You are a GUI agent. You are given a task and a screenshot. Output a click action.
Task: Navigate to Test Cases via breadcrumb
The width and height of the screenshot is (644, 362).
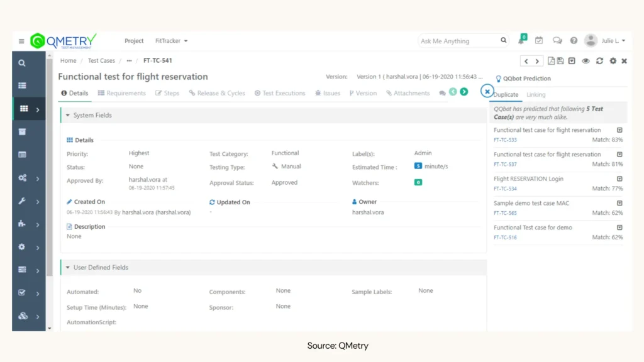[x=101, y=60]
